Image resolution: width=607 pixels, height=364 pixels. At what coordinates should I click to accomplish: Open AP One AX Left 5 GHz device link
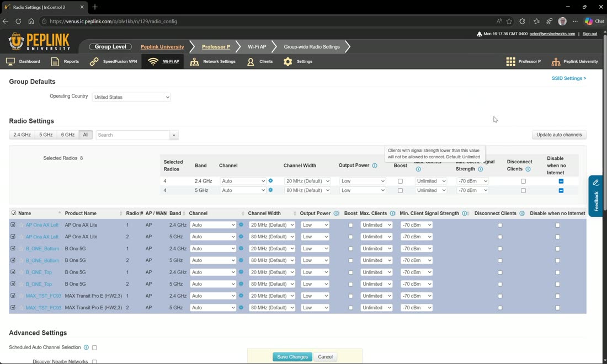42,237
